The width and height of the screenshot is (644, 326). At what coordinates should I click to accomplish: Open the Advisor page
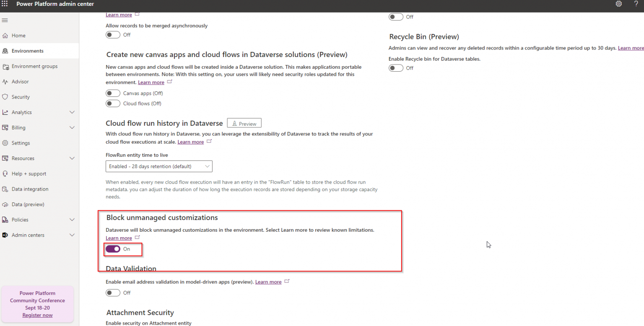(20, 81)
